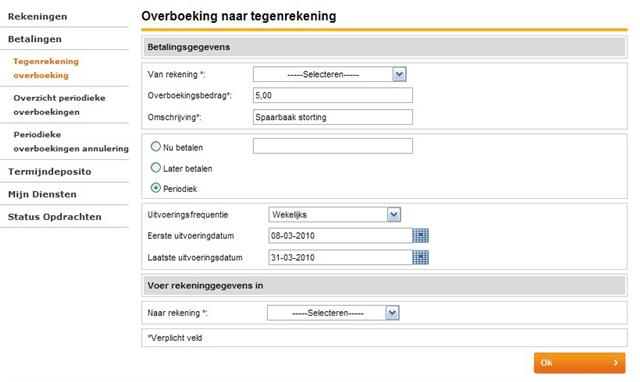Click the Uitvoeringsfrequentie label

point(188,215)
